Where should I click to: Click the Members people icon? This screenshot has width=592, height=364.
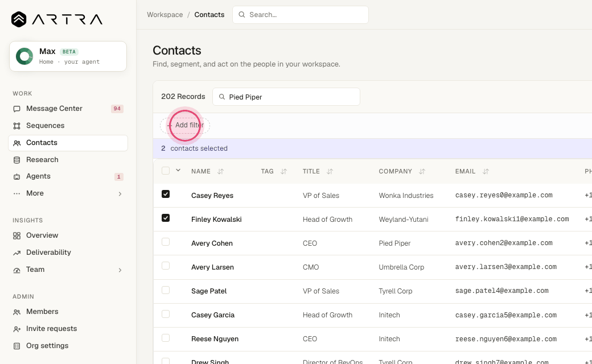17,312
